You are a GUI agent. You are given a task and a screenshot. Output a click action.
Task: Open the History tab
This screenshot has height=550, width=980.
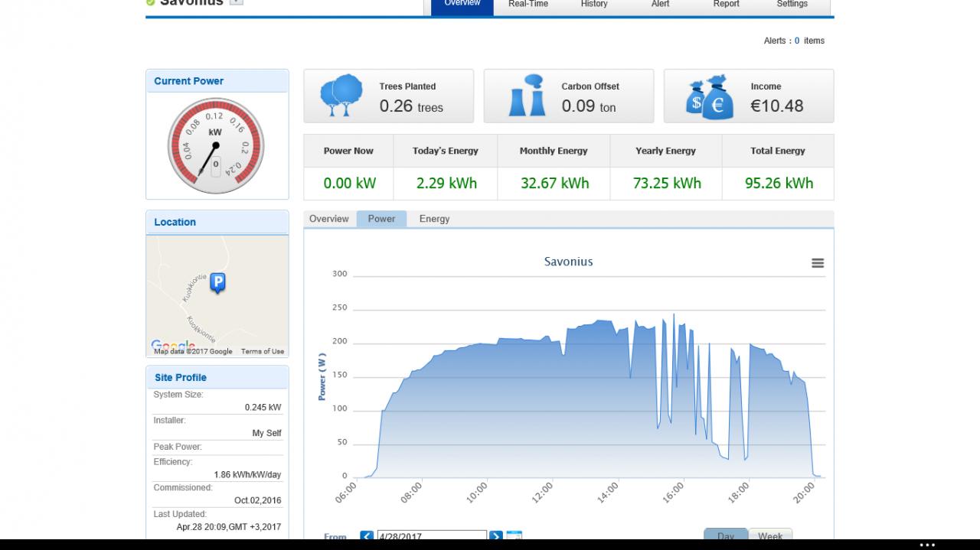[x=594, y=5]
